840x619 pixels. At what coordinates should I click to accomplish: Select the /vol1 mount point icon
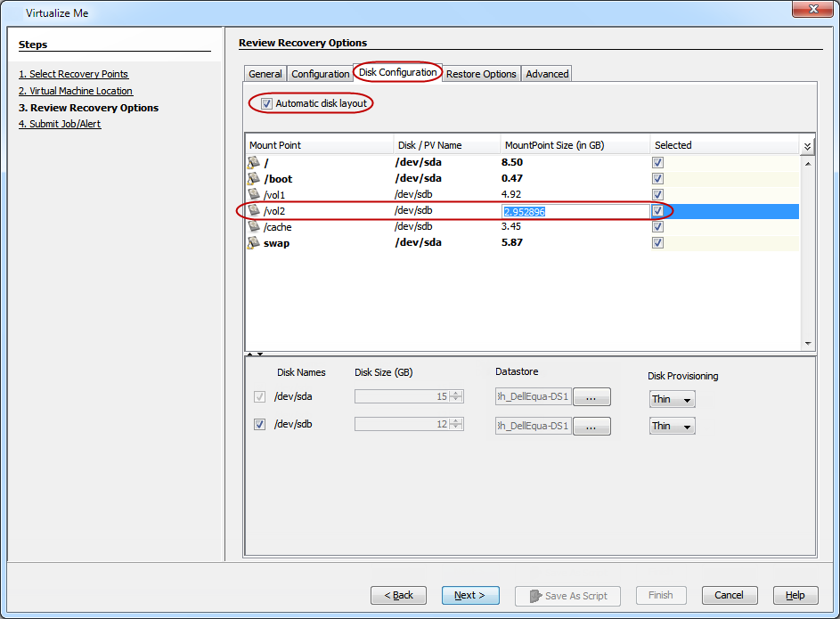point(254,195)
